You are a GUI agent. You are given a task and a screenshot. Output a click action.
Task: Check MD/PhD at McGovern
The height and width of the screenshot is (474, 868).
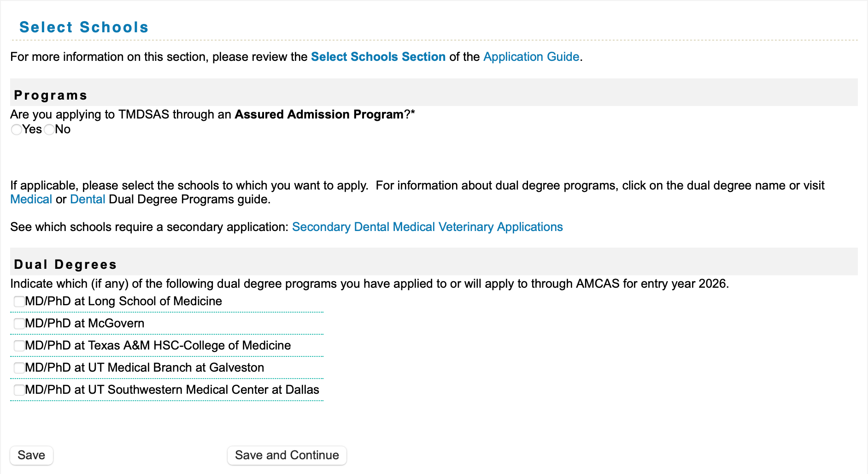click(19, 324)
